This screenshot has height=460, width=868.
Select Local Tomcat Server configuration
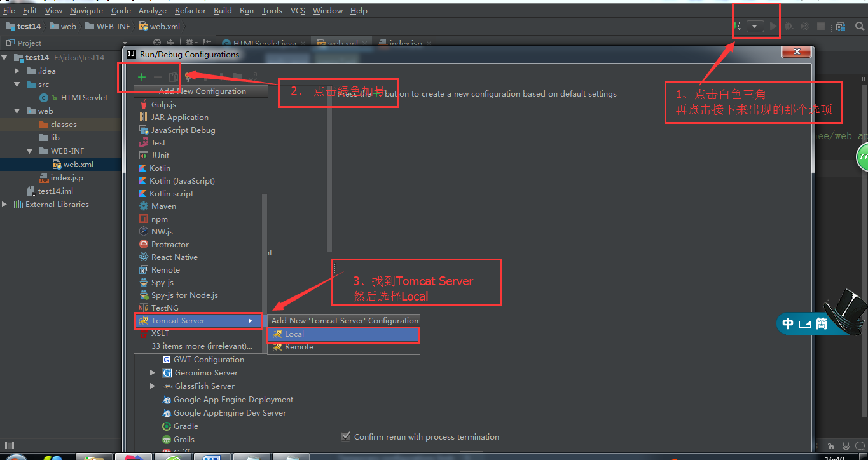pyautogui.click(x=343, y=334)
